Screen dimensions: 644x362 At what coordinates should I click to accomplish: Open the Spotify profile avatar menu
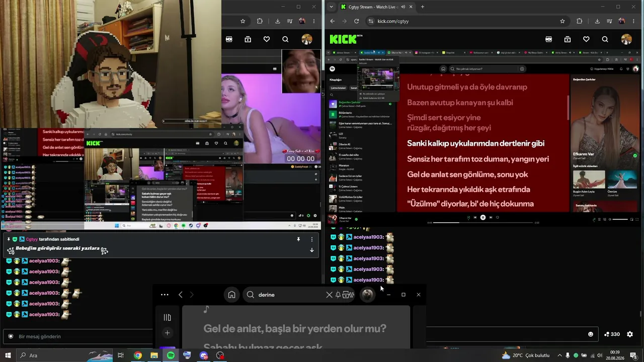pos(368,295)
